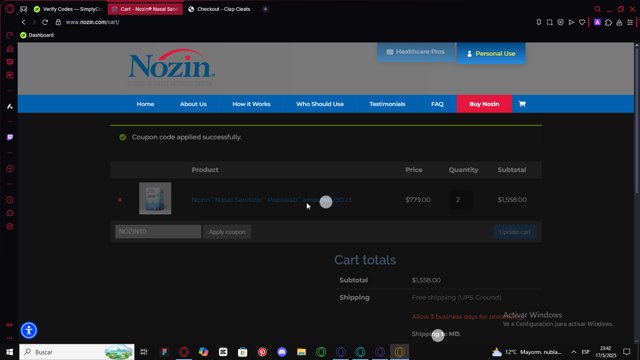Remove Nozin product from cart

[x=120, y=200]
